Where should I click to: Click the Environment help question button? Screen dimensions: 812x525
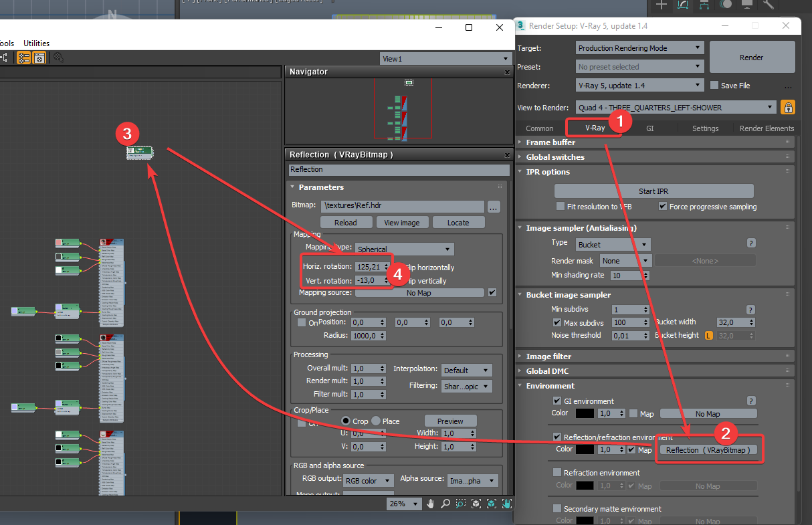coord(751,401)
